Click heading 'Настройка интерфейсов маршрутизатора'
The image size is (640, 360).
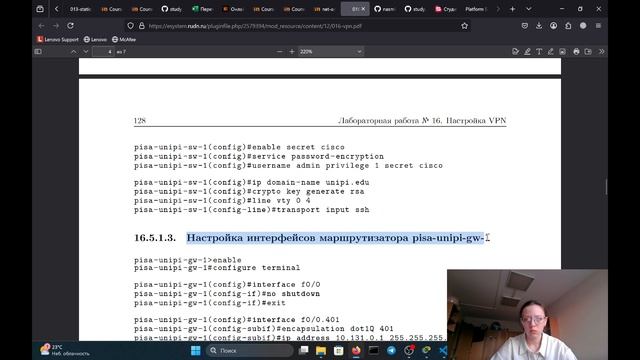click(298, 238)
